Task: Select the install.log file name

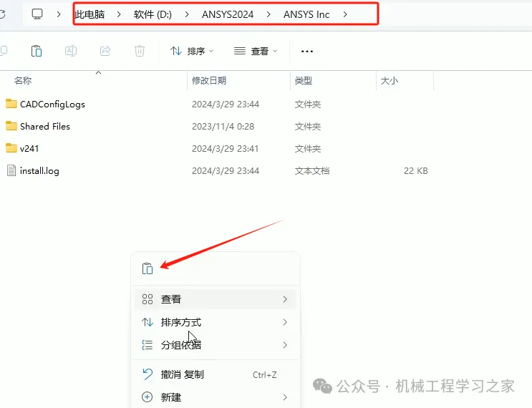Action: tap(39, 170)
